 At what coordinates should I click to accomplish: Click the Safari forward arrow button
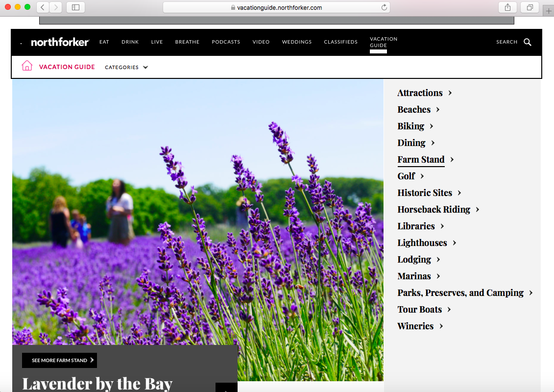point(56,7)
